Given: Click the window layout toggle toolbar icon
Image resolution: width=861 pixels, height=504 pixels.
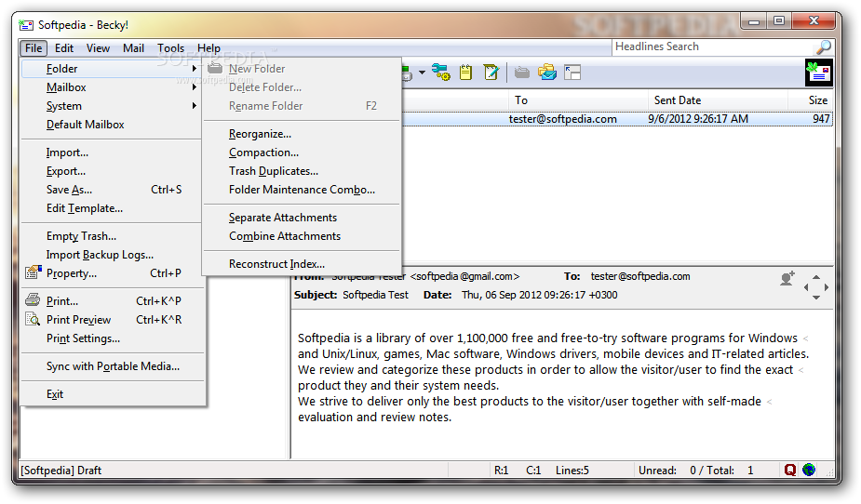Looking at the screenshot, I should pos(572,73).
